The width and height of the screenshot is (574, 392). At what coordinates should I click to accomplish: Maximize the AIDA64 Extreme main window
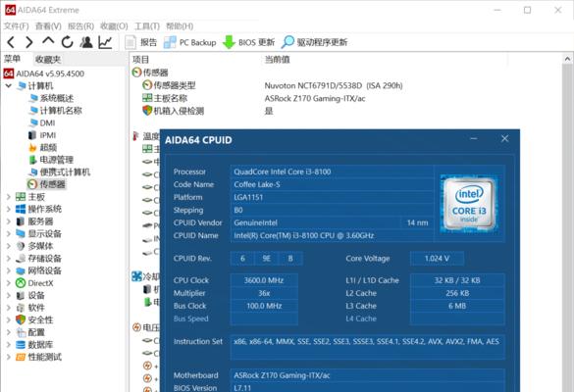point(528,10)
